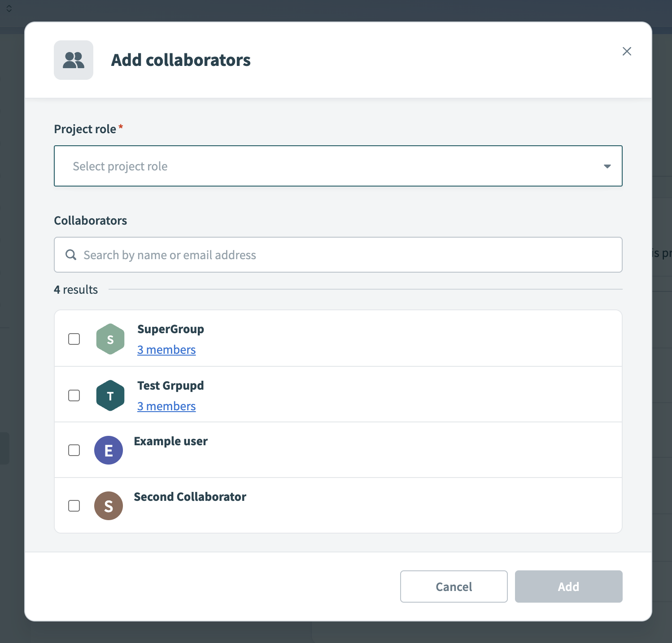
Task: Click the people icon beside Add collaborators title
Action: 73,60
